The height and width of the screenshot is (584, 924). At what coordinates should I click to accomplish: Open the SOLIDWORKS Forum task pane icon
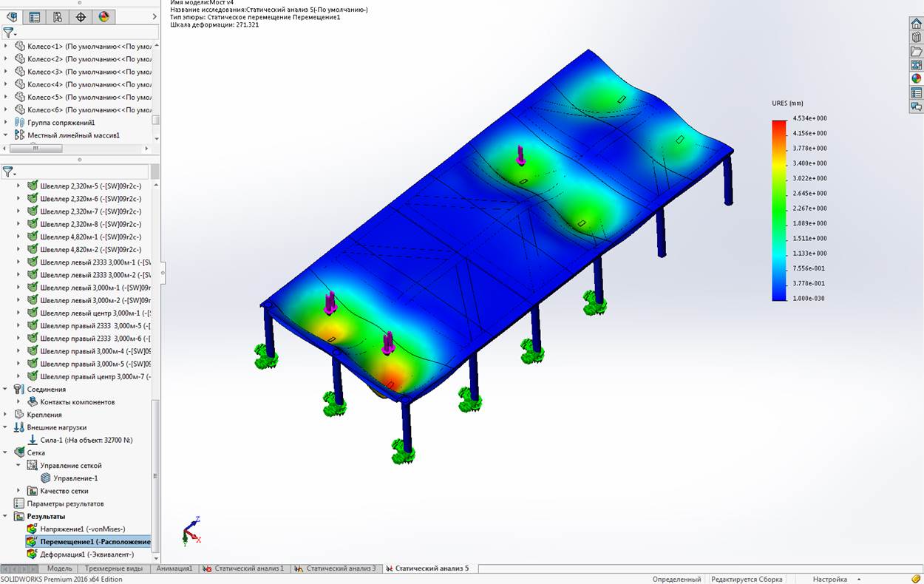[x=916, y=106]
